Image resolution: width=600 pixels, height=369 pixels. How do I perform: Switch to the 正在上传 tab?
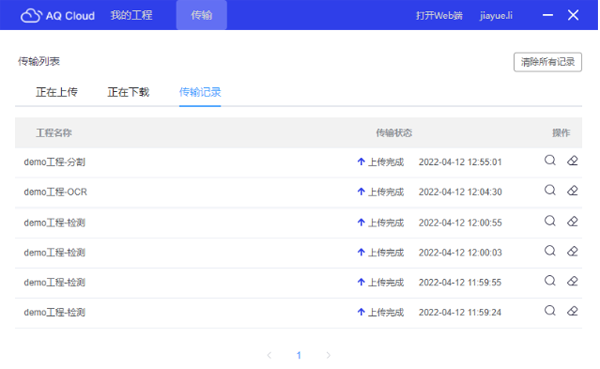57,92
